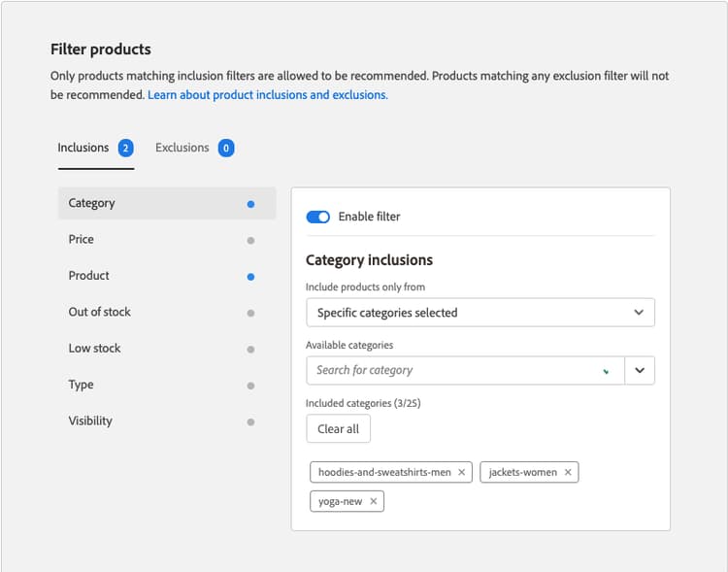Click the Category filter status dot

tap(250, 204)
